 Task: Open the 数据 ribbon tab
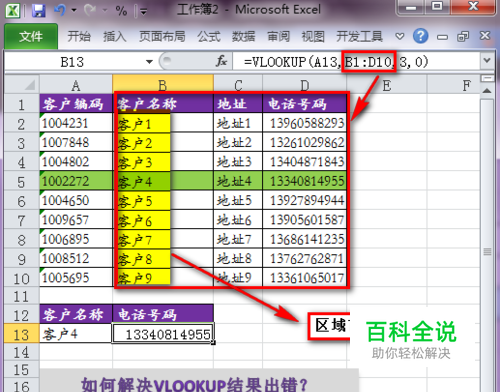244,36
